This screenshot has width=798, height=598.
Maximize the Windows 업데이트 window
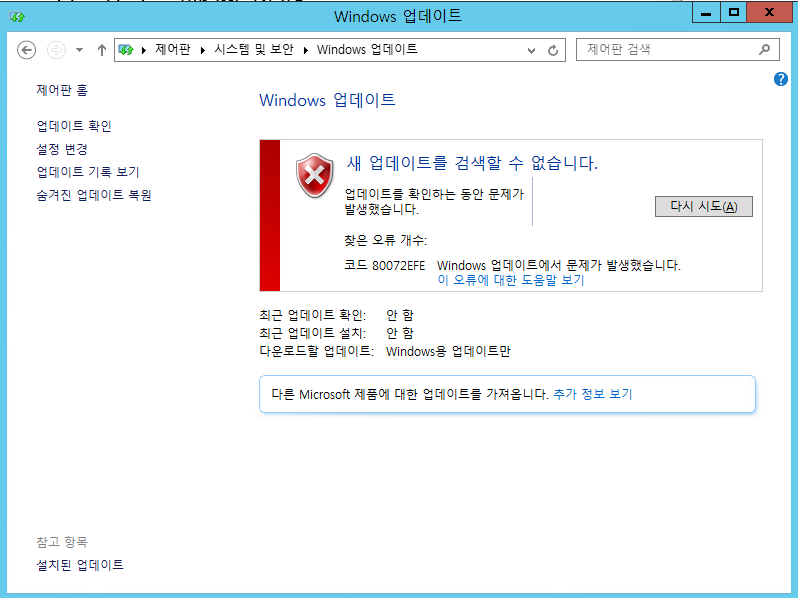click(733, 13)
